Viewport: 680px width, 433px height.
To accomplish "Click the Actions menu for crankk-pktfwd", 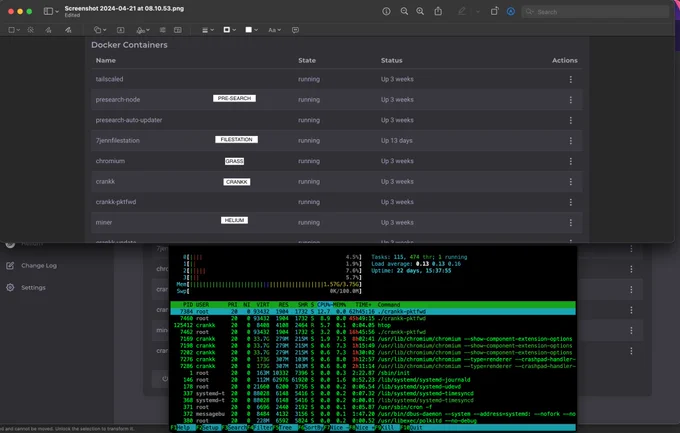I will [x=570, y=202].
